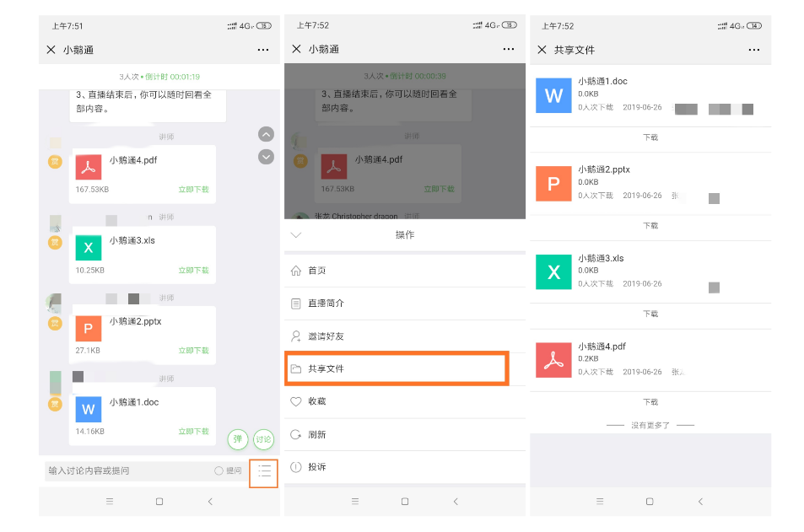The height and width of the screenshot is (532, 804).
Task: Close the second 小鹅通 screen with menu
Action: click(x=296, y=49)
